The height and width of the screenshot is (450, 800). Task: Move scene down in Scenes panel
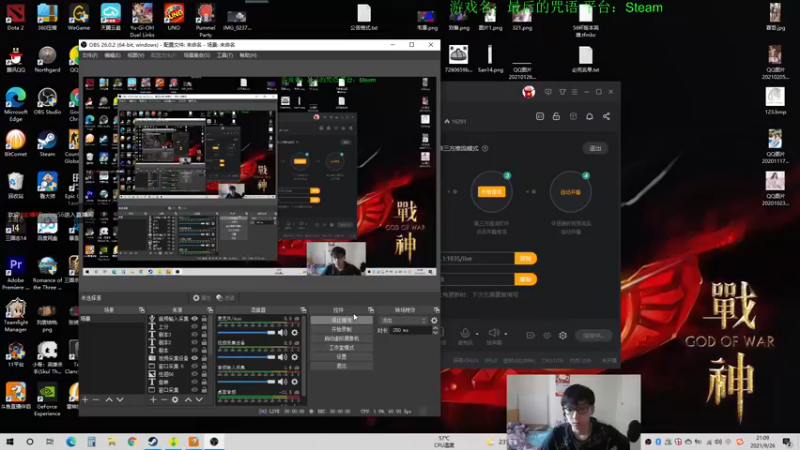pos(120,400)
